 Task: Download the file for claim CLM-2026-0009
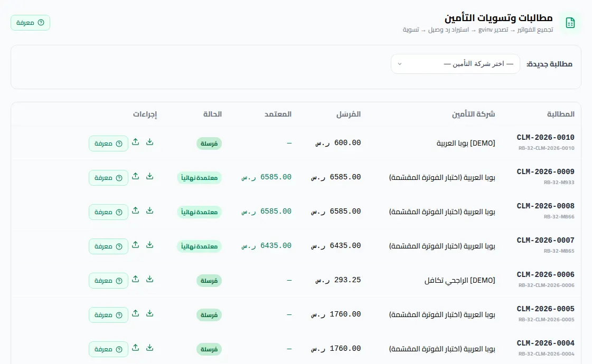(x=150, y=177)
